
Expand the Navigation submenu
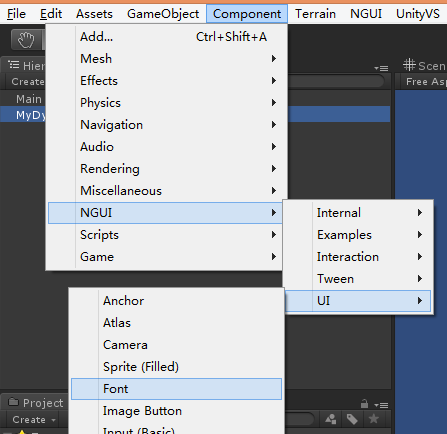pos(165,125)
